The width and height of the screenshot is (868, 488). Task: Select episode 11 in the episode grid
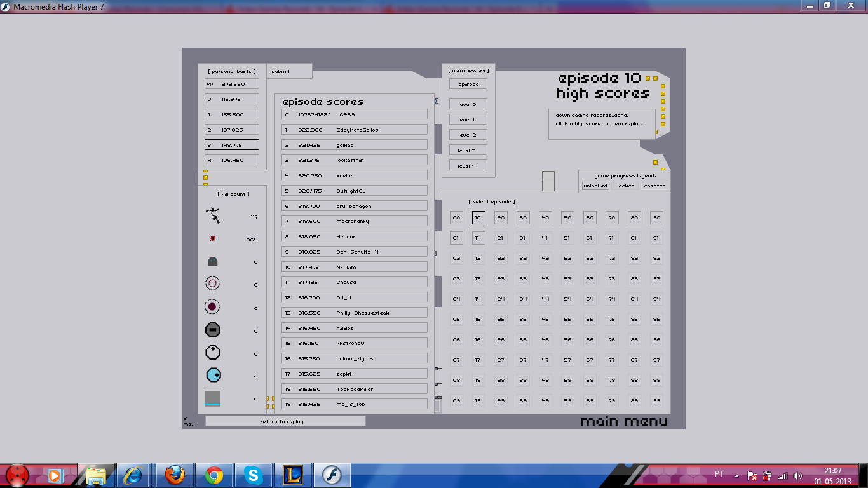coord(478,238)
